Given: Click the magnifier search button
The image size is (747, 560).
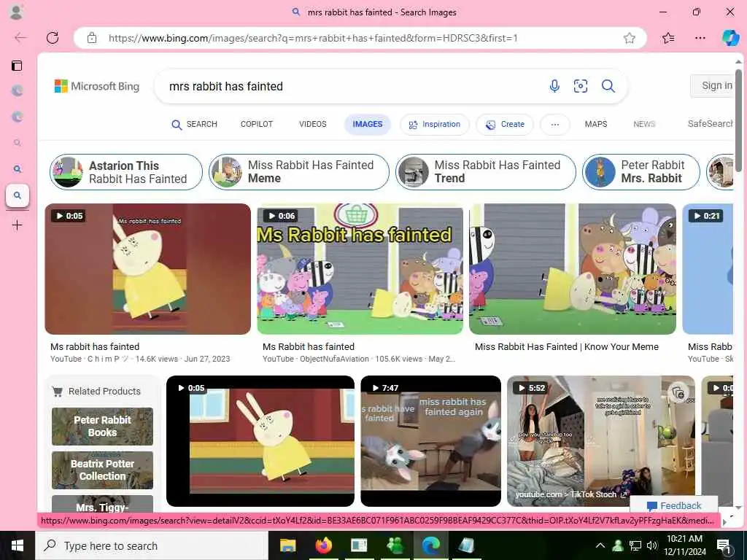Looking at the screenshot, I should (608, 86).
